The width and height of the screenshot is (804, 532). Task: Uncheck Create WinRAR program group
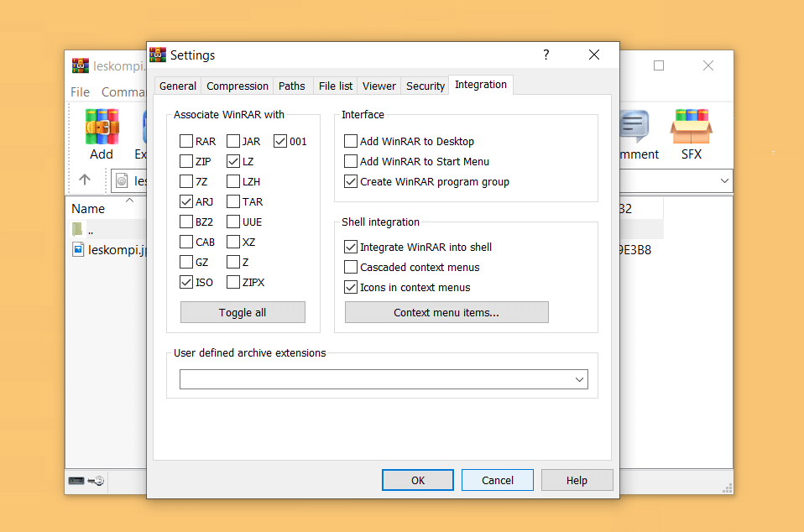pyautogui.click(x=351, y=181)
